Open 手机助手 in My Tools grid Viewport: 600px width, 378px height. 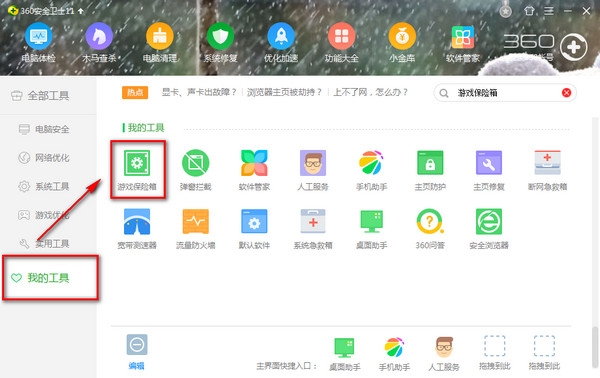pyautogui.click(x=372, y=170)
